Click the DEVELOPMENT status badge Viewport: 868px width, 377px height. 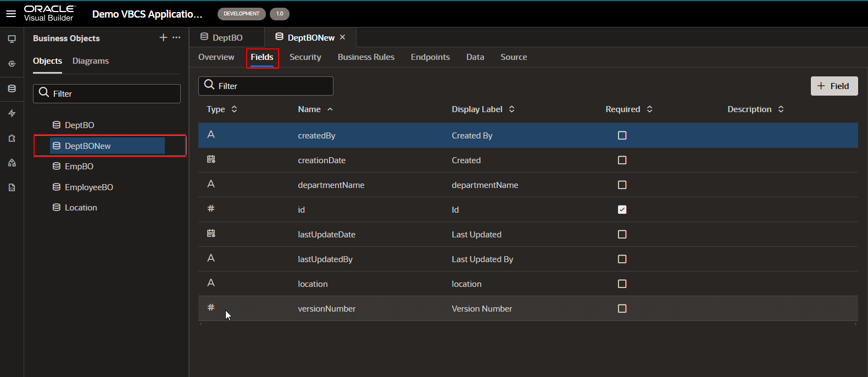pos(242,14)
